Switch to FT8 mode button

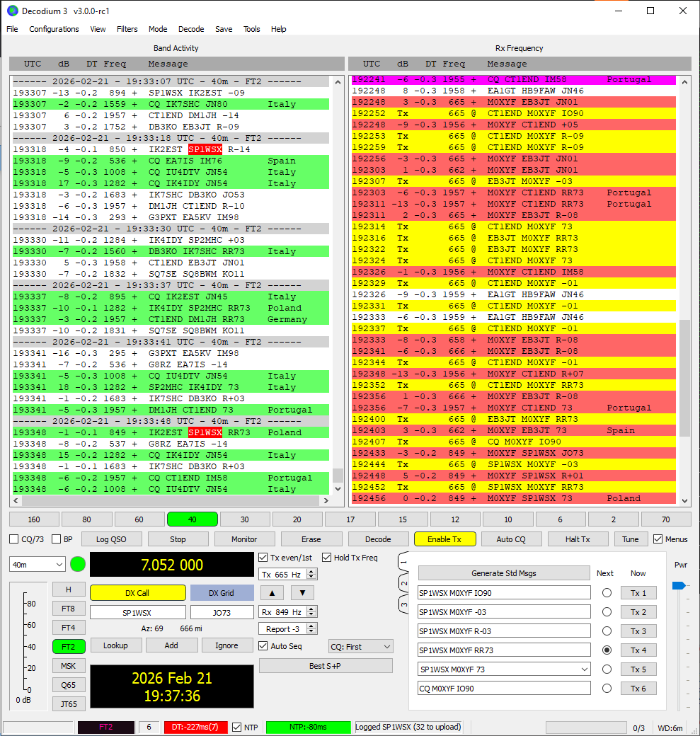pyautogui.click(x=69, y=609)
